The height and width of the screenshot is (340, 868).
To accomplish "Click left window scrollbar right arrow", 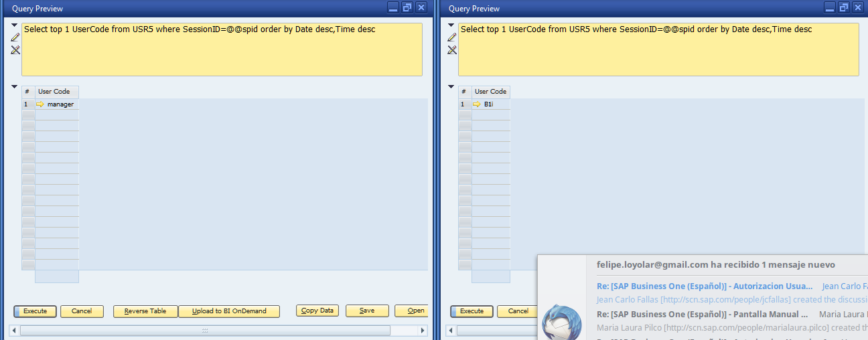I will pos(423,331).
